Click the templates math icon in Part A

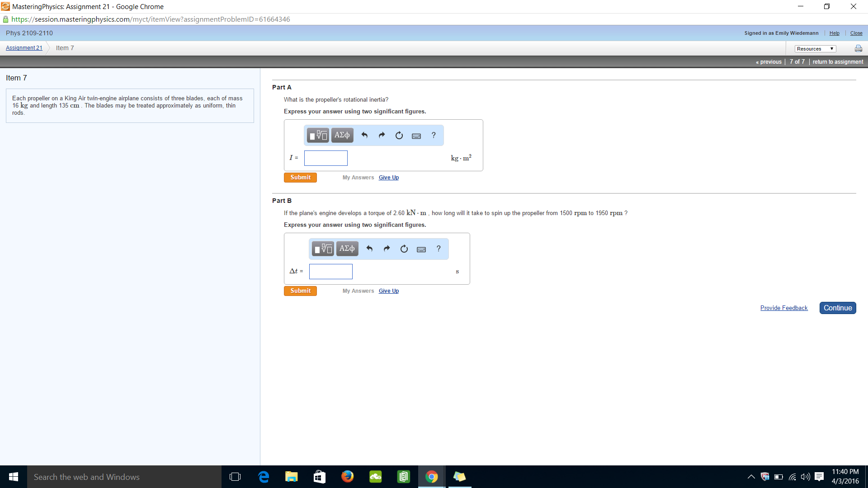point(318,135)
